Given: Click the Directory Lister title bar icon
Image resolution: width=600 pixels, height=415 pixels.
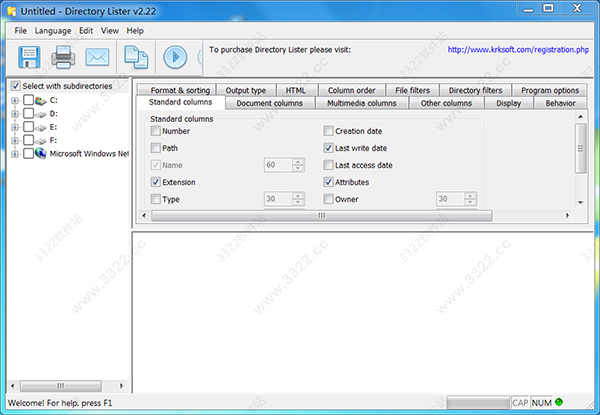Looking at the screenshot, I should click(12, 11).
